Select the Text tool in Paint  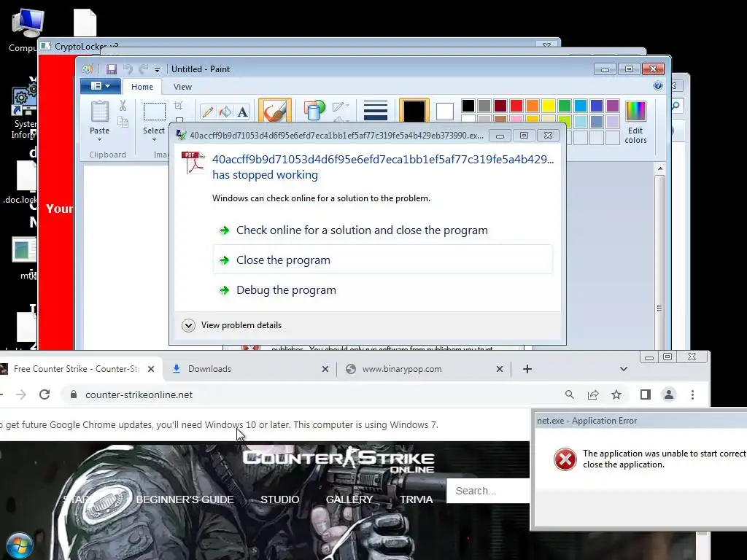pyautogui.click(x=242, y=112)
